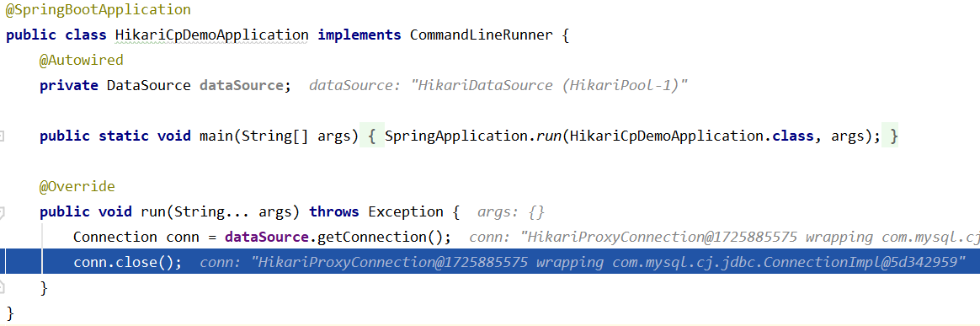Click the Connection type before conn variable
The width and height of the screenshot is (980, 326).
tap(115, 238)
